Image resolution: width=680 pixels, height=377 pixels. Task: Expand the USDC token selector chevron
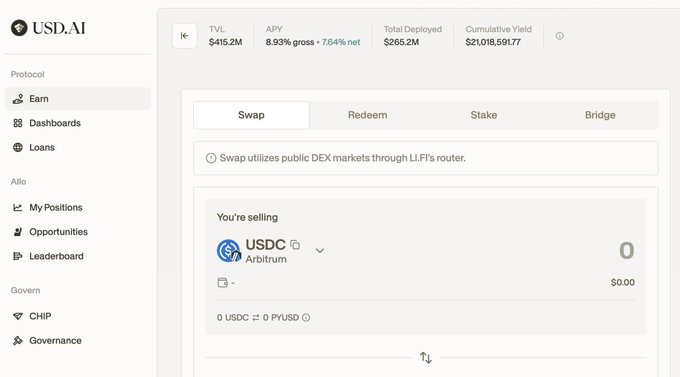320,251
